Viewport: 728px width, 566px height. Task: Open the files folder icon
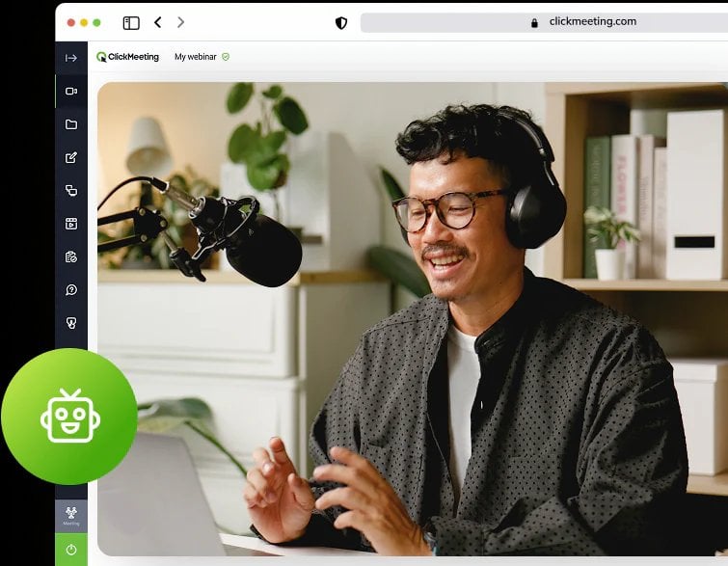point(71,124)
